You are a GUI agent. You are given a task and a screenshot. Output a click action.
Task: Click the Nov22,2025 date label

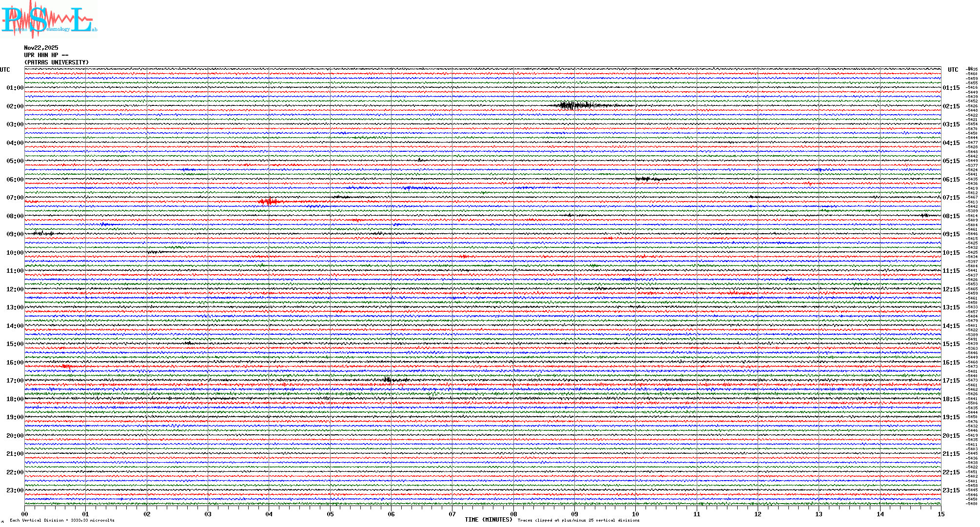[x=41, y=48]
